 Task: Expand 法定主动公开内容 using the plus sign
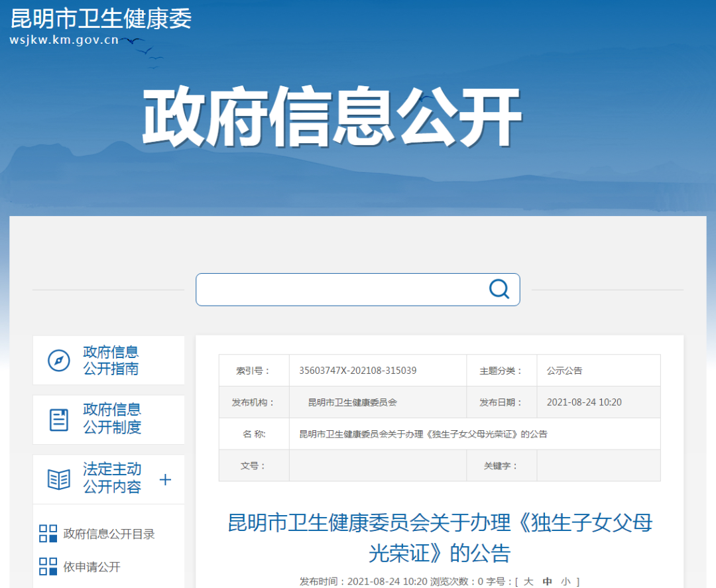[x=165, y=479]
